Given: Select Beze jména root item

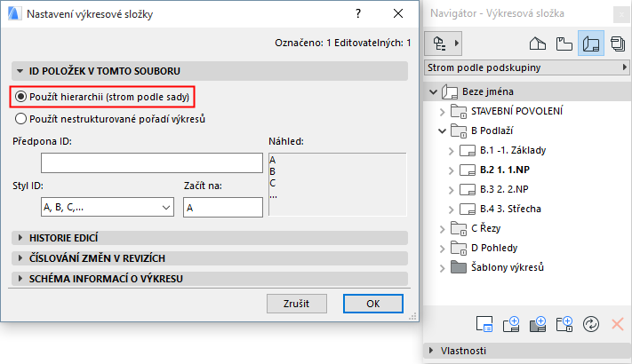Looking at the screenshot, I should click(x=488, y=91).
